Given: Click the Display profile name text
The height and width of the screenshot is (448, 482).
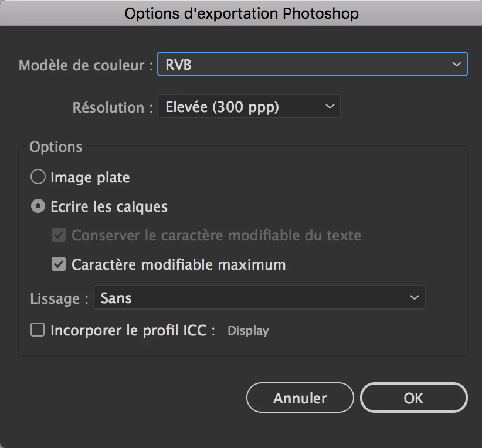Looking at the screenshot, I should (x=248, y=331).
